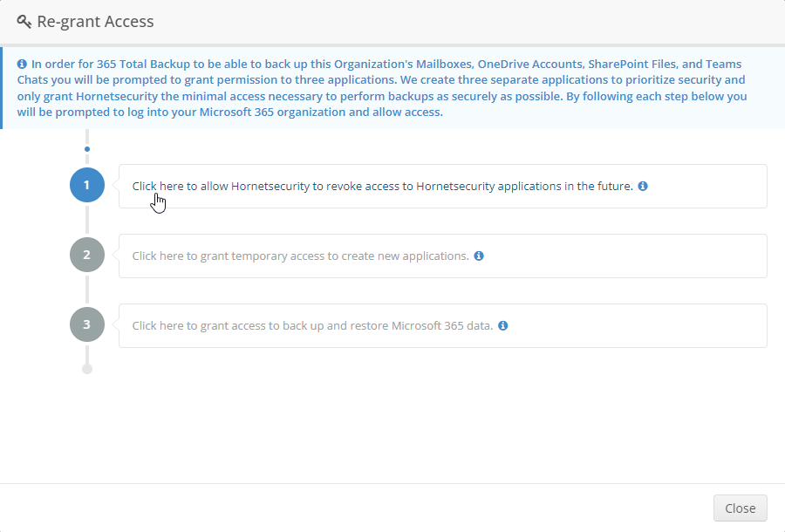Show info for the back up and restore step
Image resolution: width=785 pixels, height=532 pixels.
coord(503,326)
